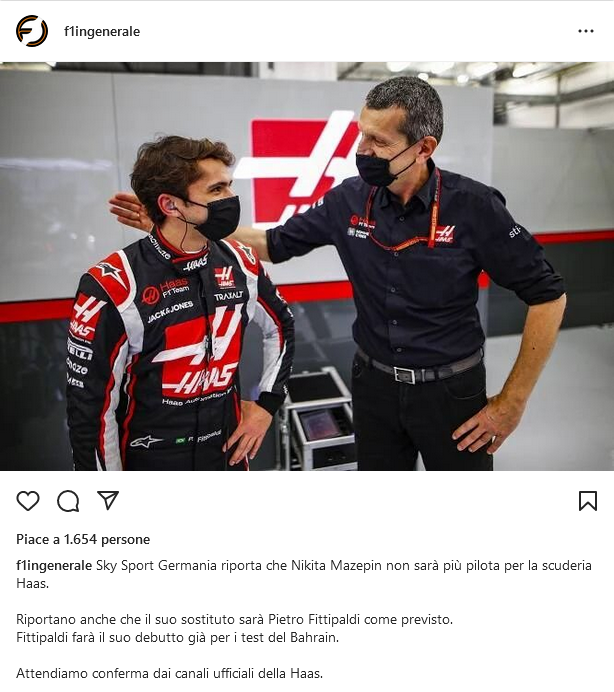Open the f1ingenerale username in post header
The height and width of the screenshot is (692, 614).
point(102,31)
